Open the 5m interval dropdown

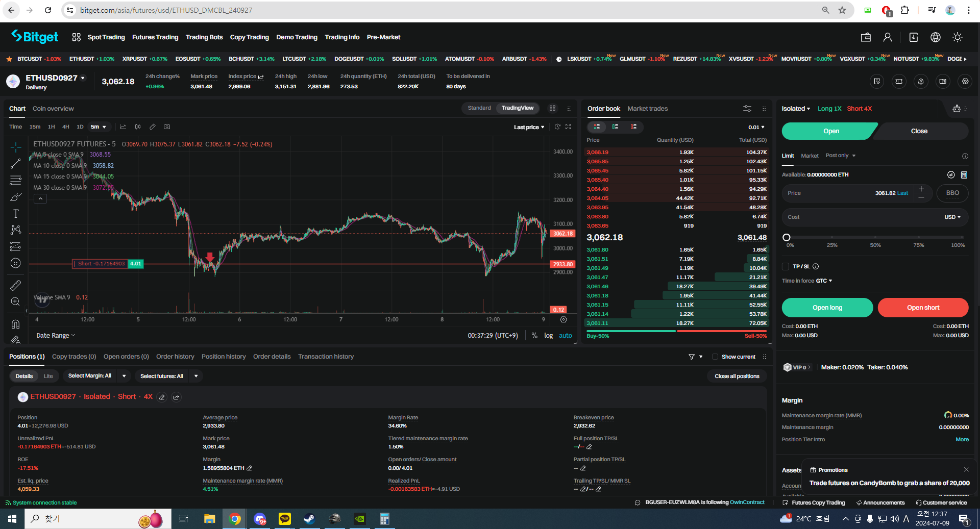pyautogui.click(x=98, y=127)
